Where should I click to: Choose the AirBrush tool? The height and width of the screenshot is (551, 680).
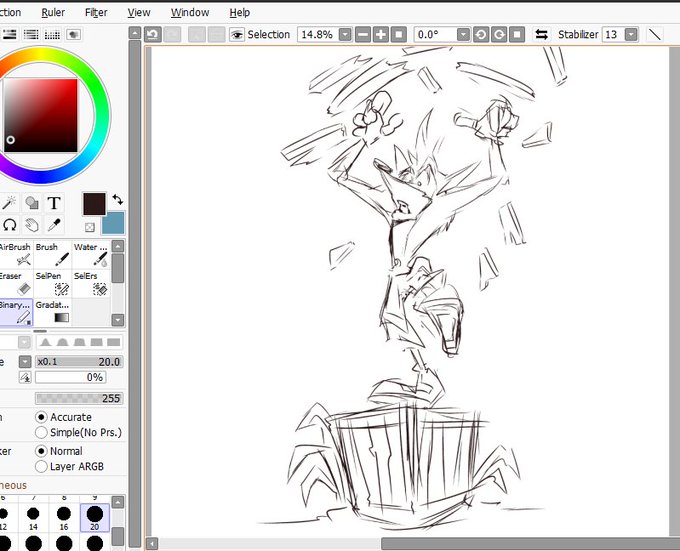point(16,254)
